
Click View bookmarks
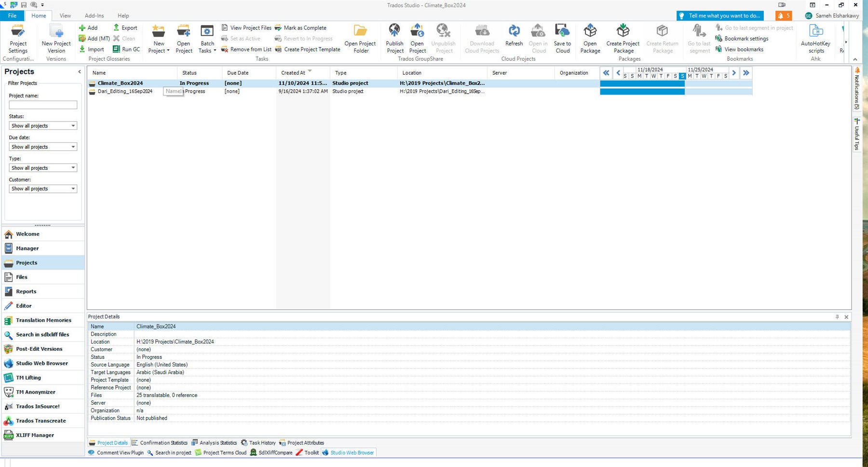(739, 49)
